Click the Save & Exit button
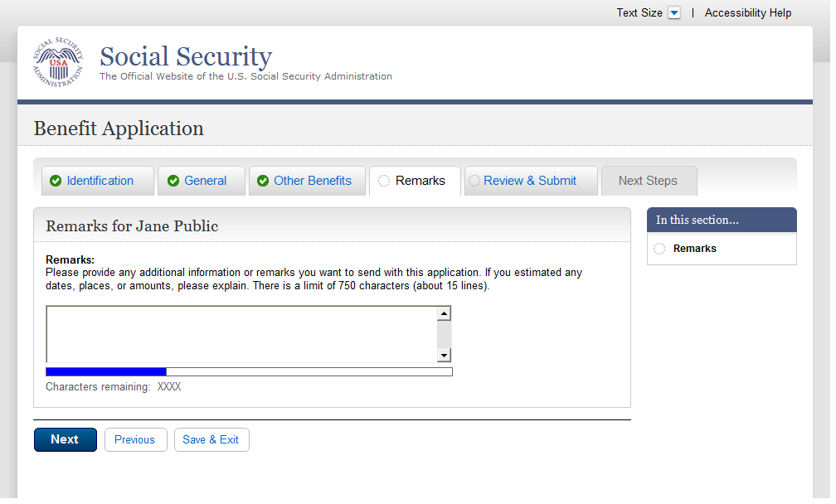 pyautogui.click(x=211, y=440)
